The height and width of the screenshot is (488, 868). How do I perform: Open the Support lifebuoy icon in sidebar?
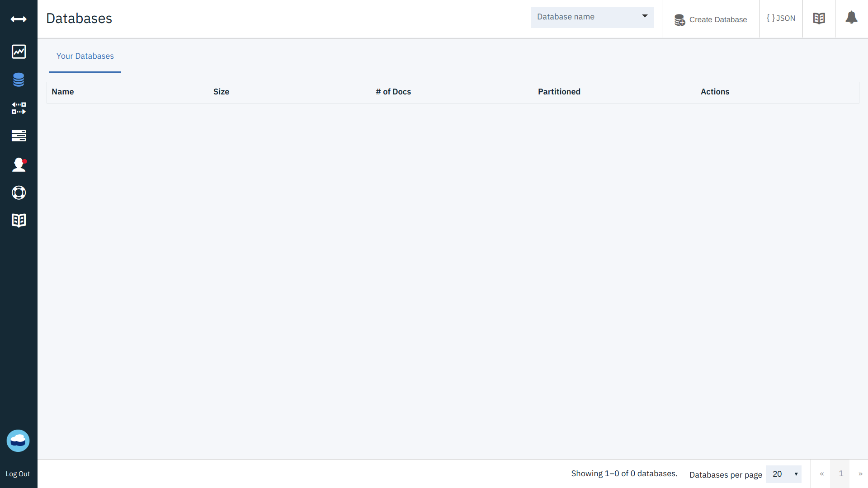point(19,192)
